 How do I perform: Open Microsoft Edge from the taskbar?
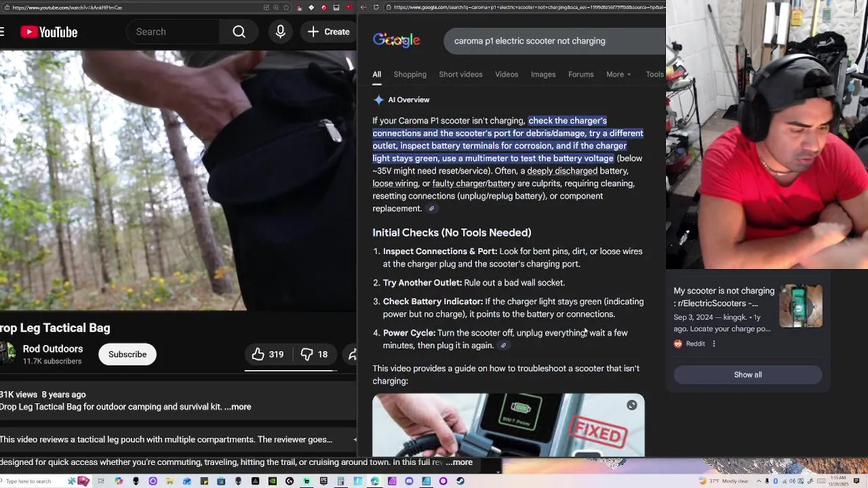(374, 481)
